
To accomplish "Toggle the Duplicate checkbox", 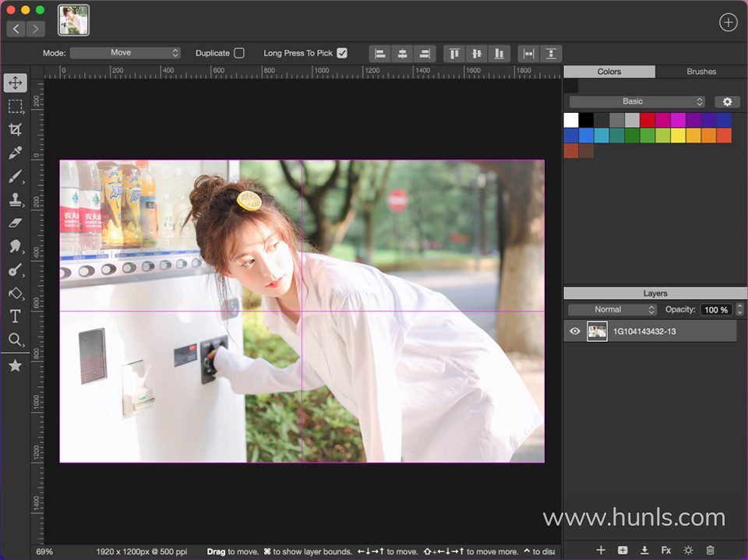I will click(239, 53).
